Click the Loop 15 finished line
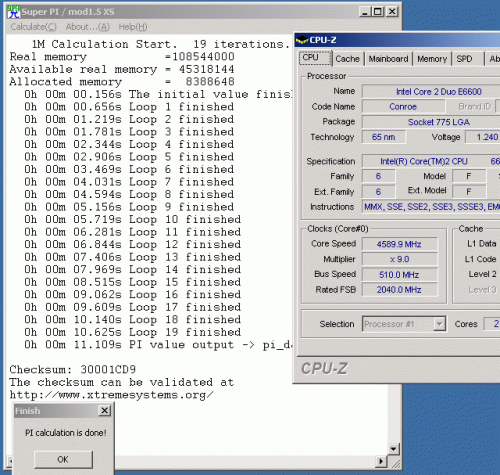The image size is (500, 475). coord(132,282)
